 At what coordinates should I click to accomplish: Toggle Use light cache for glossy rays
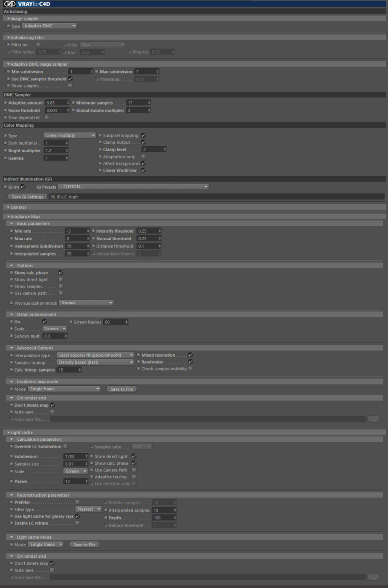[x=78, y=516]
